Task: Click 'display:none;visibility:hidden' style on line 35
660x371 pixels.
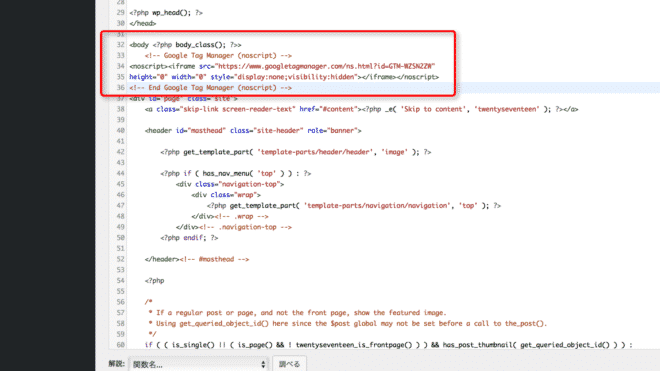Action: (296, 77)
